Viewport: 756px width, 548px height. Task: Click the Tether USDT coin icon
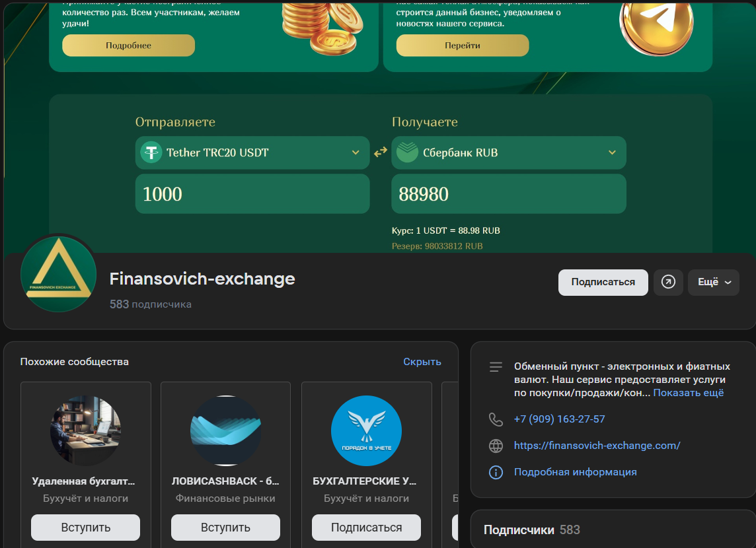coord(151,153)
